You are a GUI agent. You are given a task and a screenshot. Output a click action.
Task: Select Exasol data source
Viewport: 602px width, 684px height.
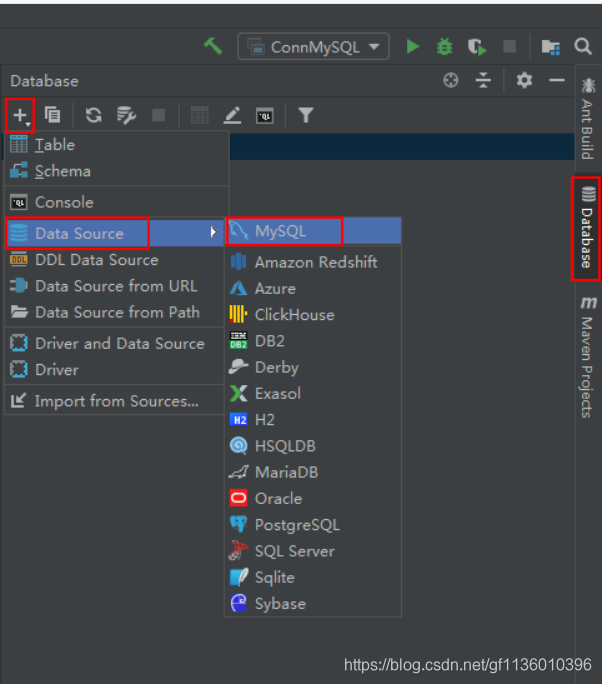(313, 393)
